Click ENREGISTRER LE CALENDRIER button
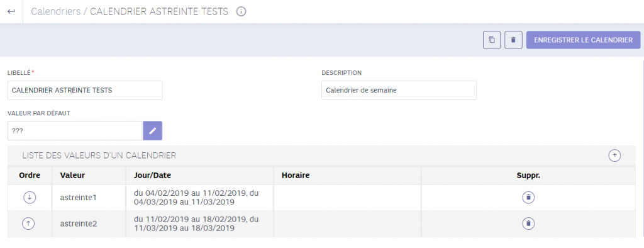Image resolution: width=644 pixels, height=248 pixels. click(583, 40)
